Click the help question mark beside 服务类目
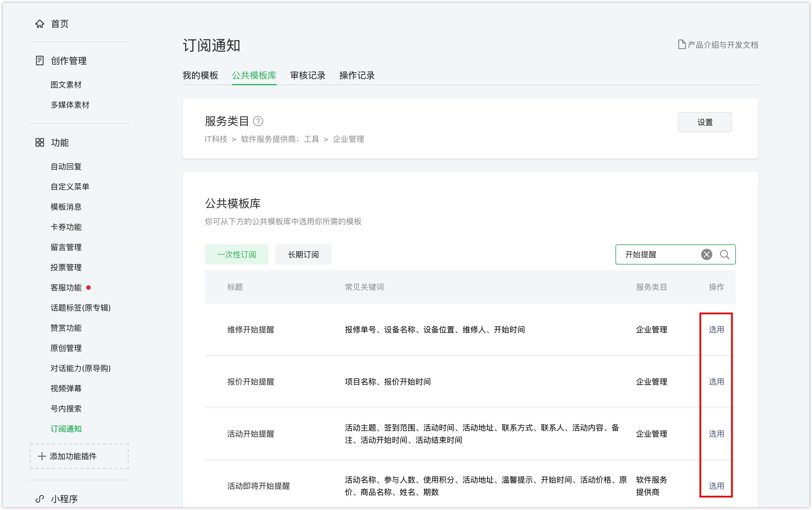 (258, 121)
